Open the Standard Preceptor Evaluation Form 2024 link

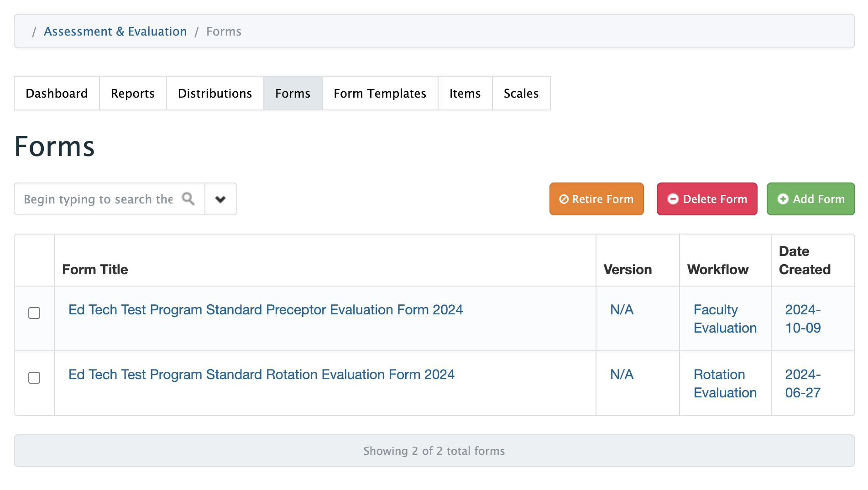(266, 310)
